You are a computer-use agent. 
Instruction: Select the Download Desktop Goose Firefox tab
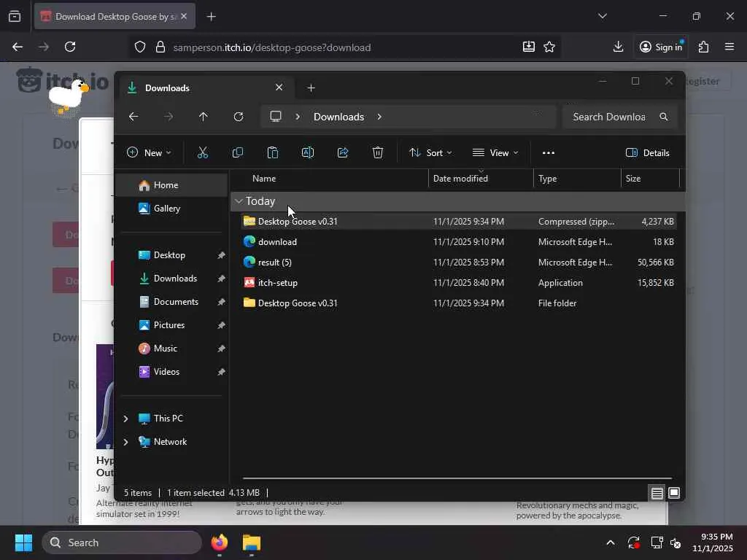115,17
